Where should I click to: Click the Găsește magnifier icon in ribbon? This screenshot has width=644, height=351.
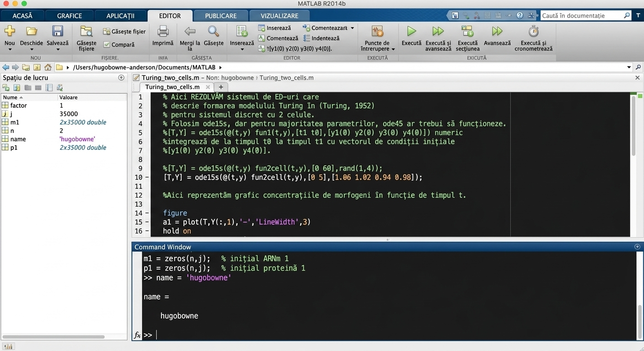[214, 31]
